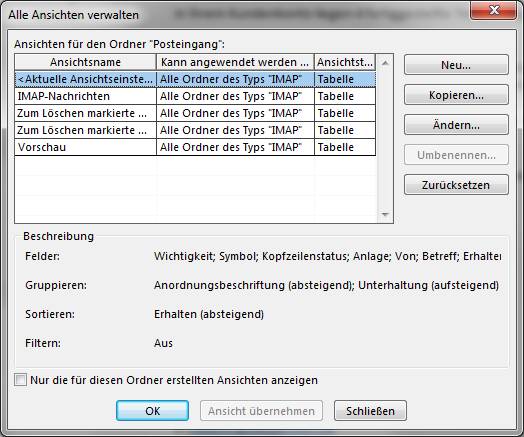Click the Schließen button
Image resolution: width=524 pixels, height=437 pixels.
pos(370,411)
